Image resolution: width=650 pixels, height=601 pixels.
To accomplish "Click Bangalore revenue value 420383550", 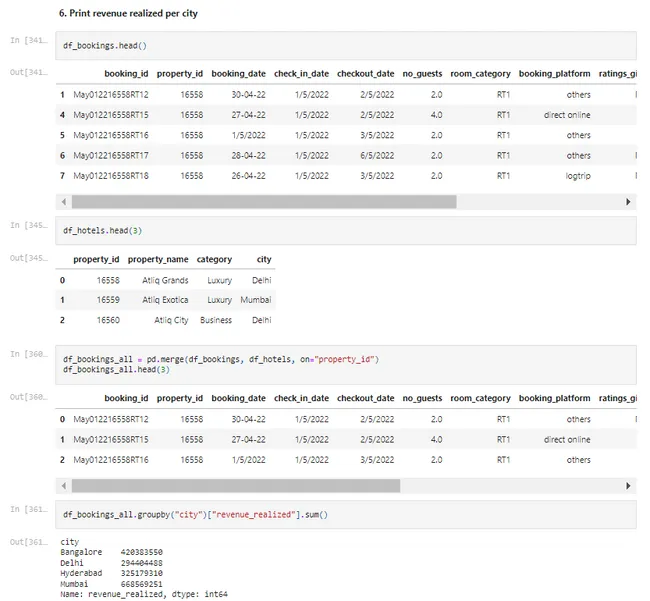I will pos(142,553).
